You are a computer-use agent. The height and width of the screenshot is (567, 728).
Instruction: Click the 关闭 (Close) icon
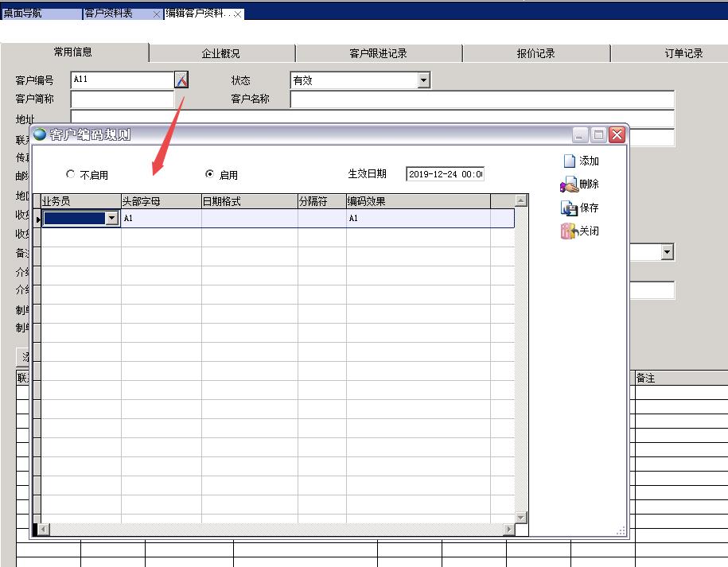tap(568, 231)
